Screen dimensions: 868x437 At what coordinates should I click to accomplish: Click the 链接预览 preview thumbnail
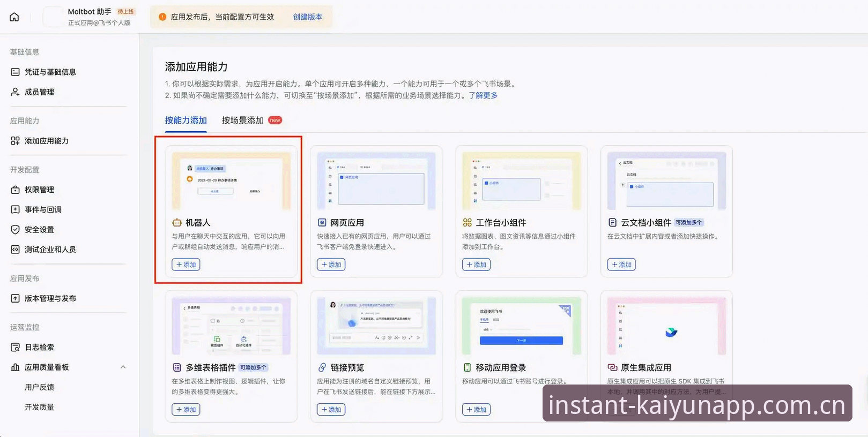[376, 326]
